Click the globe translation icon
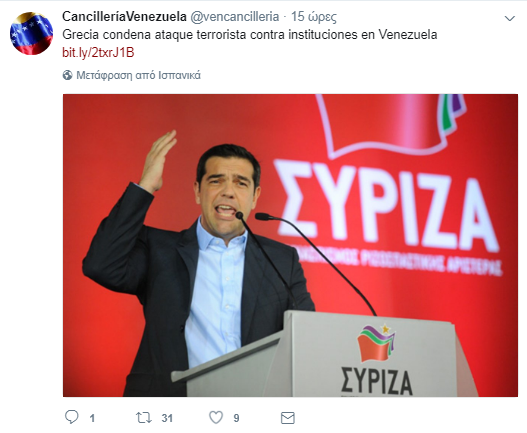Screen dimensions: 527x433 tap(68, 75)
